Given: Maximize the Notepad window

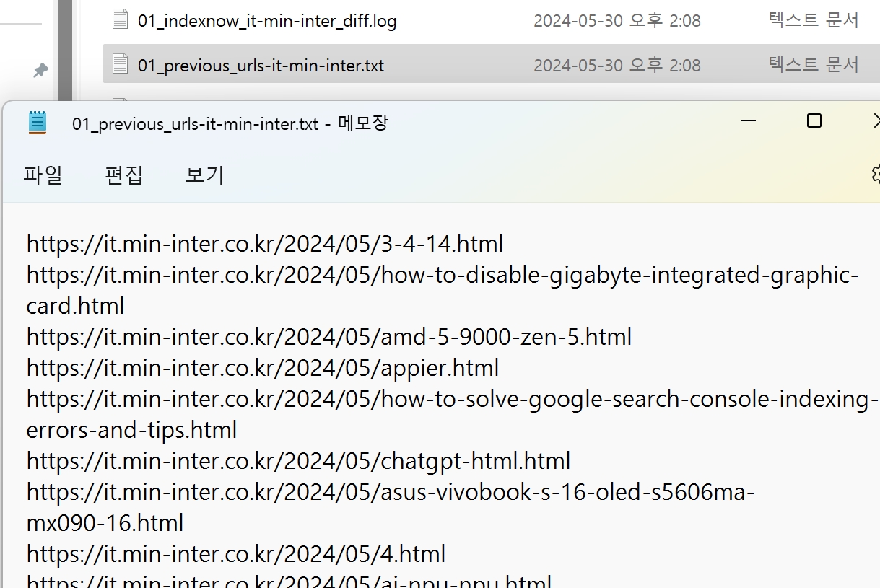Looking at the screenshot, I should [x=814, y=120].
